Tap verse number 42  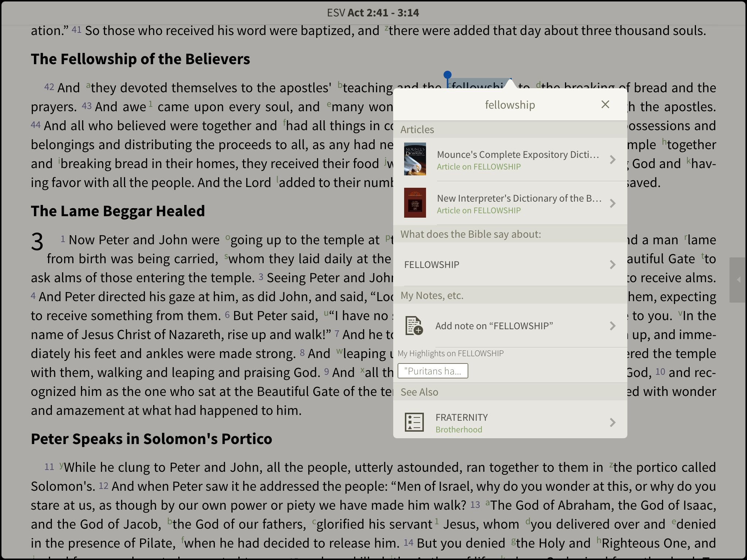point(49,87)
